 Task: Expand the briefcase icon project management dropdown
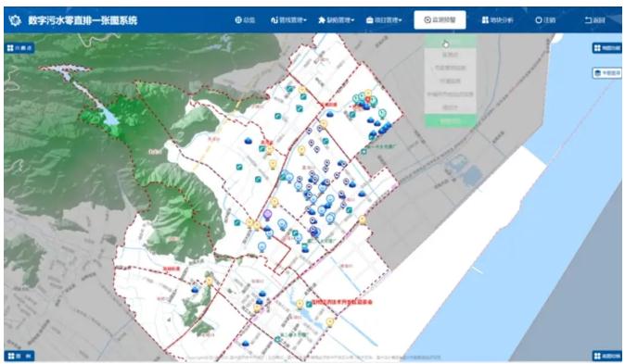coord(384,19)
